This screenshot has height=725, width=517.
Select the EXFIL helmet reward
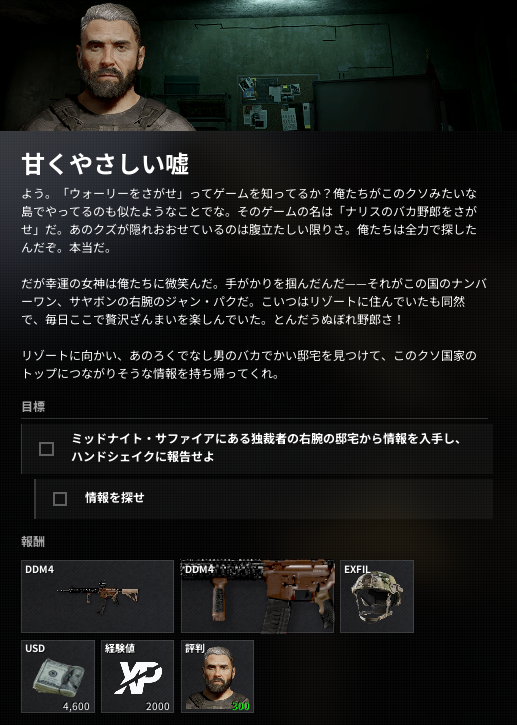[x=377, y=596]
